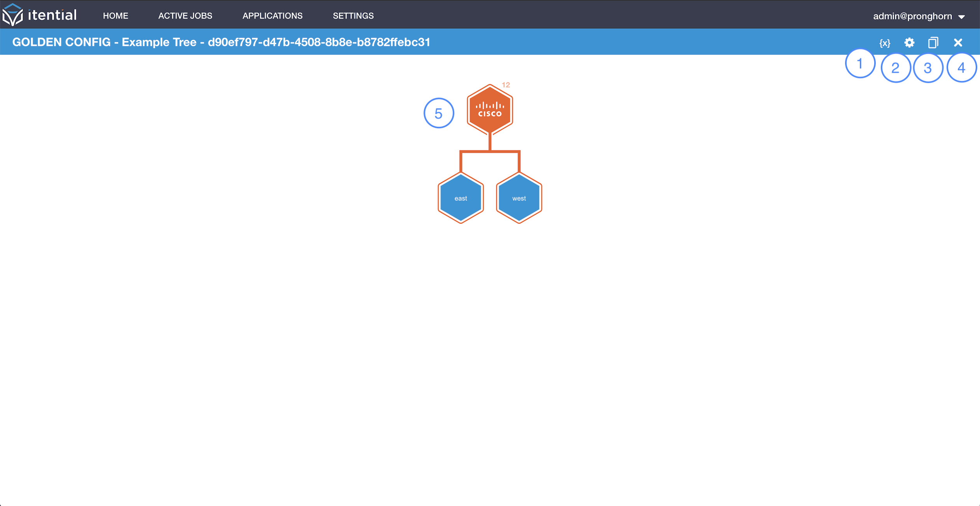The width and height of the screenshot is (980, 506).
Task: Open tree settings gear icon
Action: point(909,42)
